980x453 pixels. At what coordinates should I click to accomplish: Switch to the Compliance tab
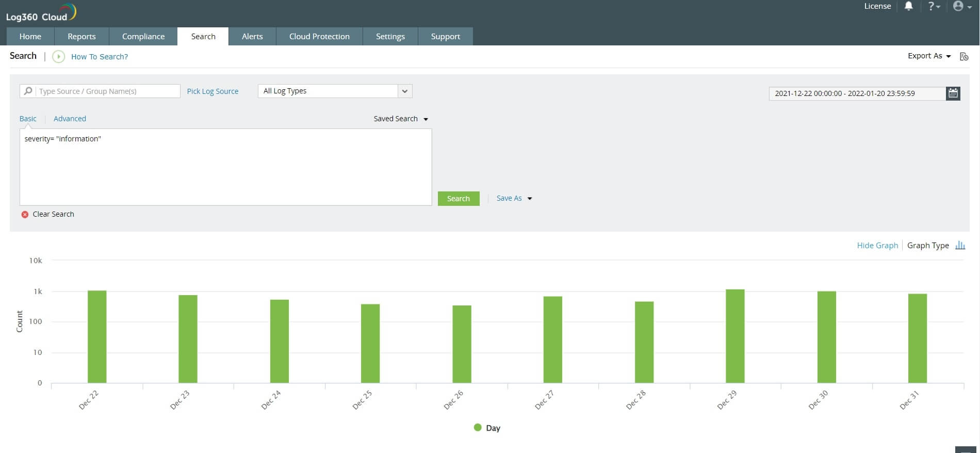(143, 36)
